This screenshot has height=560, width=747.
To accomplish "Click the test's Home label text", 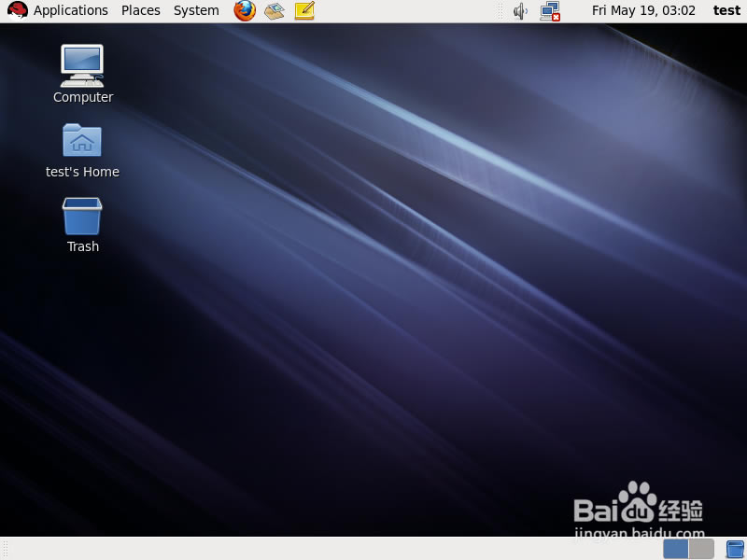I will point(82,172).
